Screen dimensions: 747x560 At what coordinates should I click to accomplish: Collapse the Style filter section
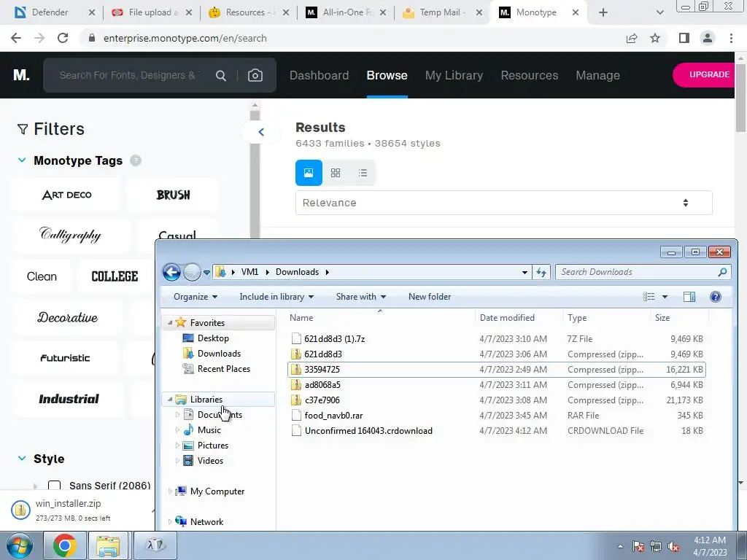22,459
